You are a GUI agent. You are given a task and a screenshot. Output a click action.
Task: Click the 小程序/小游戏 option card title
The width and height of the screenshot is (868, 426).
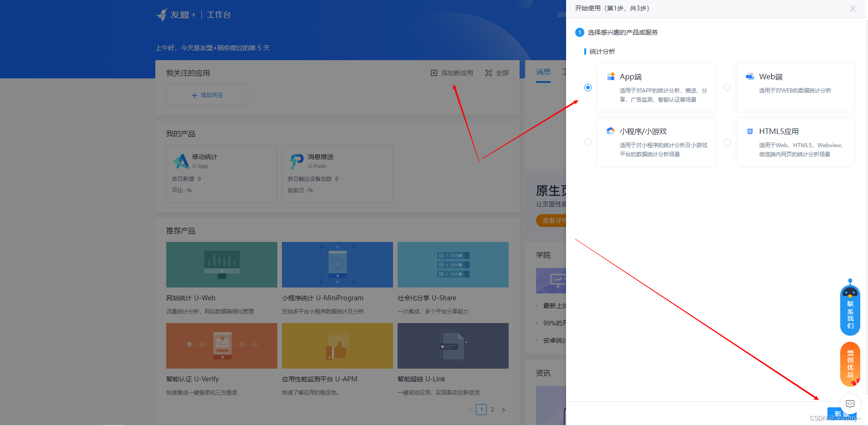pos(643,131)
